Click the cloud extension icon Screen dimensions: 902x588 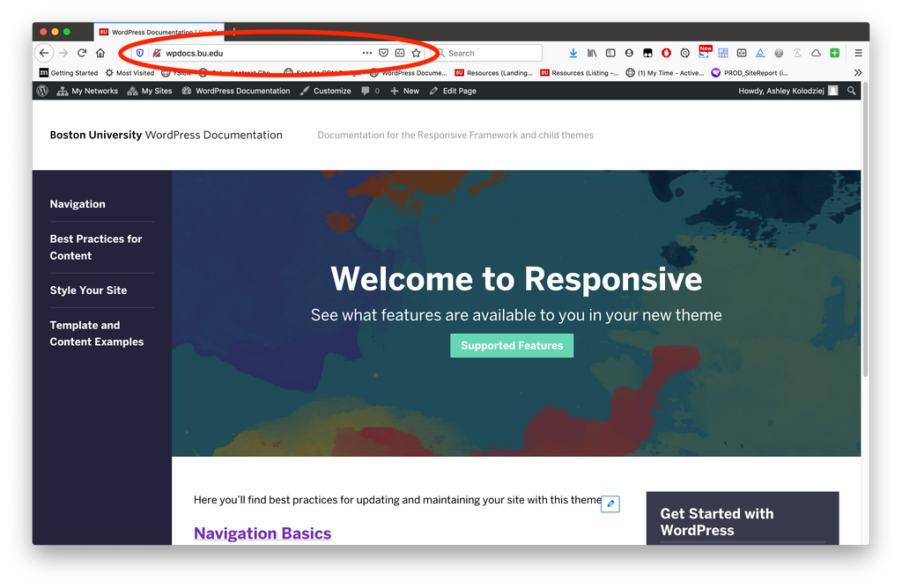click(x=816, y=53)
